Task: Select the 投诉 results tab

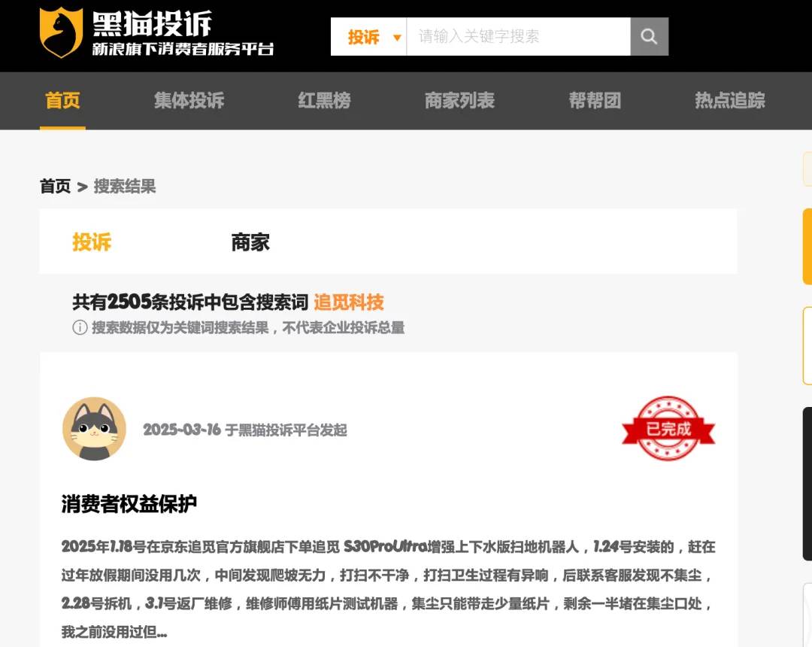Action: [92, 242]
